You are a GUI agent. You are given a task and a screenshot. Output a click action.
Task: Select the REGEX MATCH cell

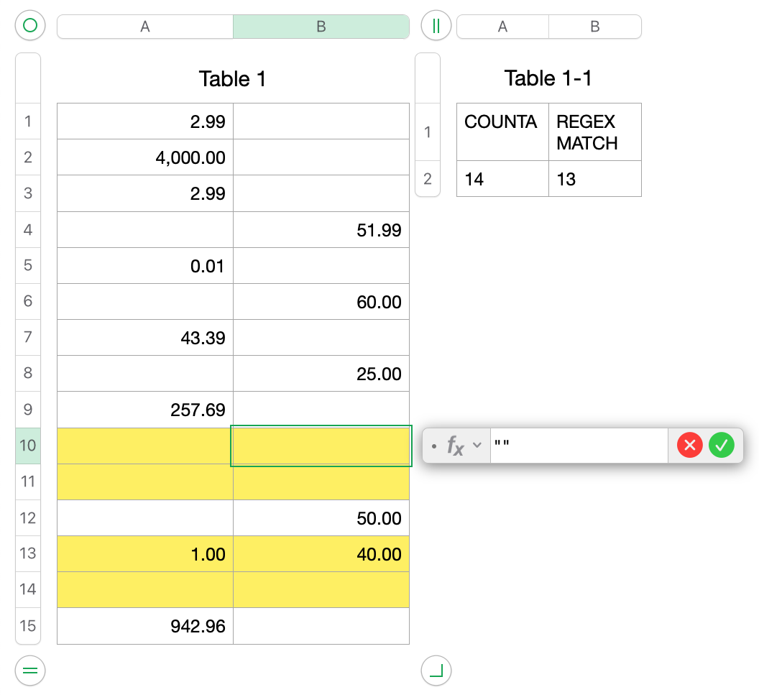pos(595,132)
